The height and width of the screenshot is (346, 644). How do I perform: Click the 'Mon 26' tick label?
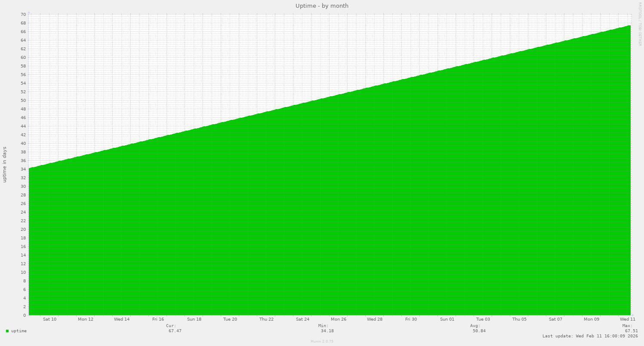coord(339,319)
